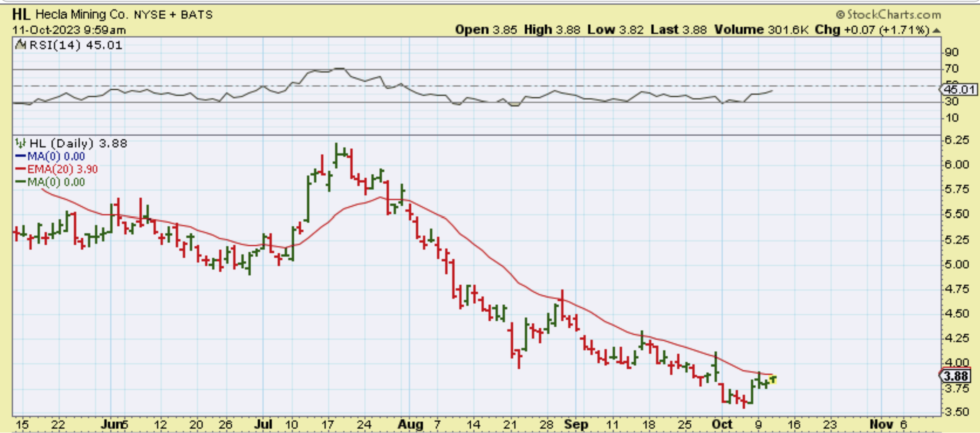This screenshot has width=980, height=433.
Task: Select the green MA(0) legend line
Action: tap(20, 182)
